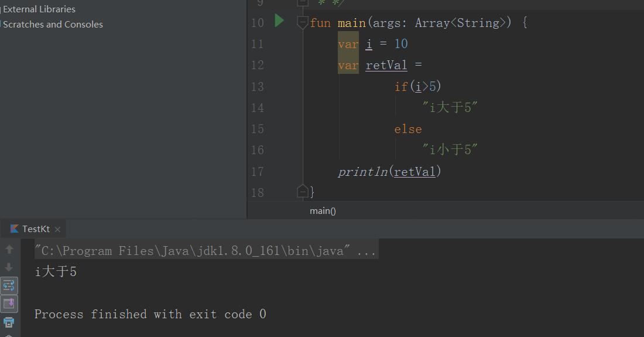Image resolution: width=644 pixels, height=337 pixels.
Task: Click the println call on line 17
Action: (x=389, y=172)
